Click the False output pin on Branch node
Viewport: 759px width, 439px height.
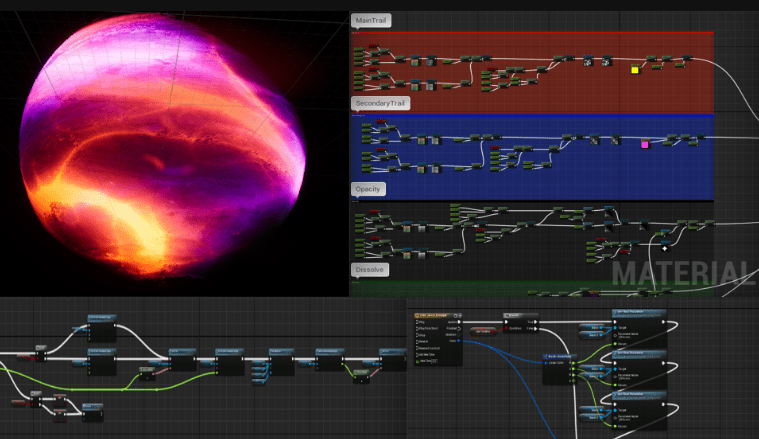[x=535, y=329]
